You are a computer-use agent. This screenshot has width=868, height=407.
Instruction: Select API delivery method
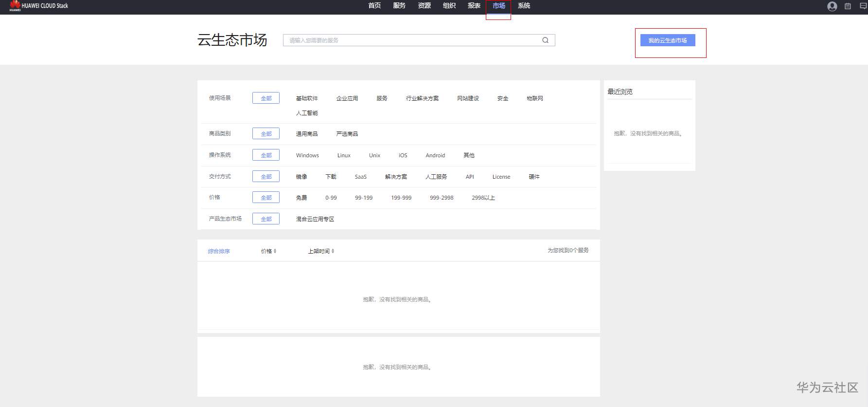[470, 177]
